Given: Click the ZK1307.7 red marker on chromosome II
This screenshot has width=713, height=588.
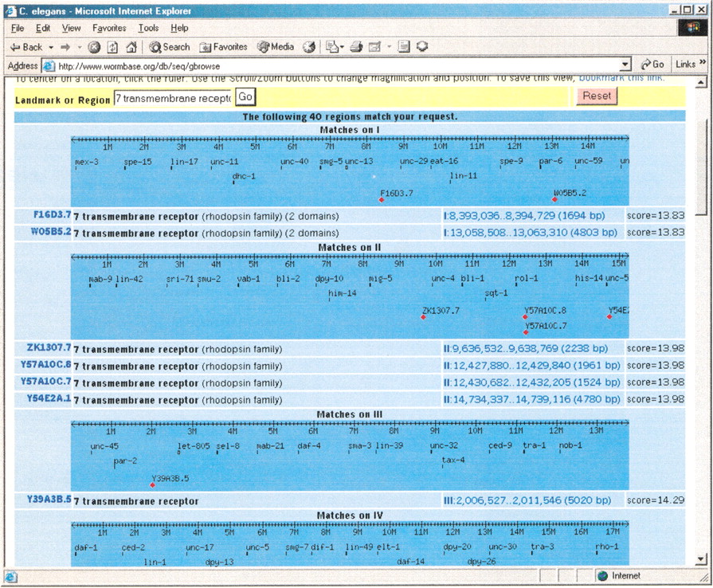Looking at the screenshot, I should (423, 317).
